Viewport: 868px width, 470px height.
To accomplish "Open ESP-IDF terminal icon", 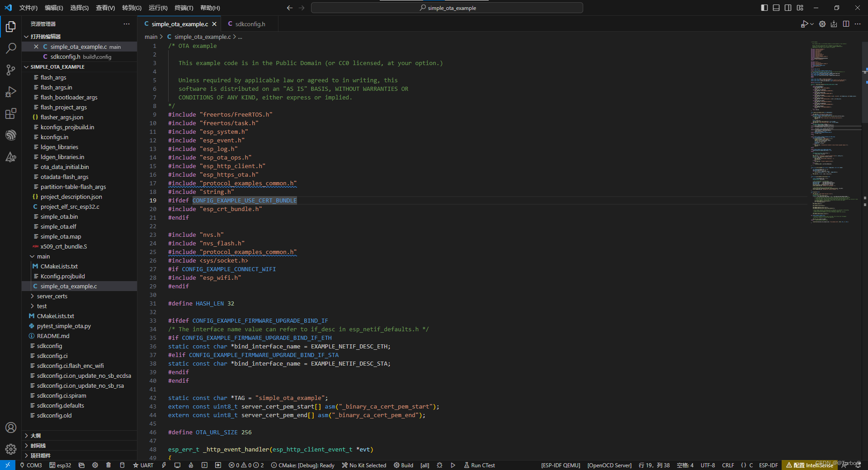I will click(204, 465).
